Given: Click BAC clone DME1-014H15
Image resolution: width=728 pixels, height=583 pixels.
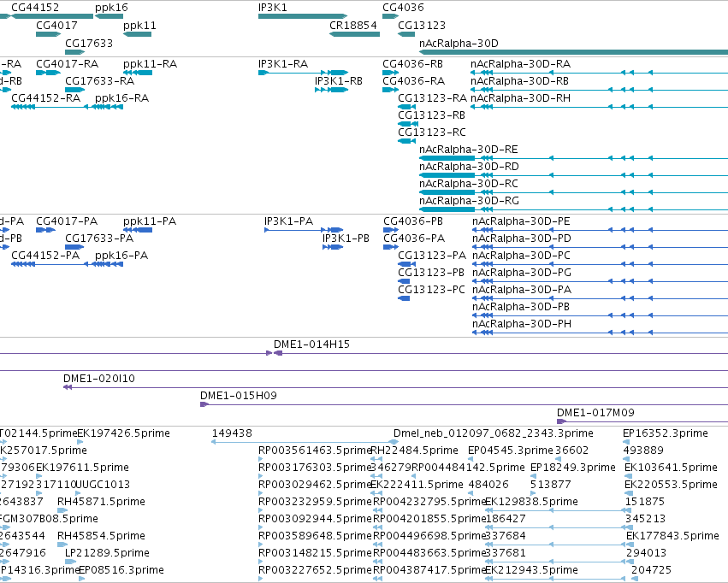Looking at the screenshot, I should (311, 344).
